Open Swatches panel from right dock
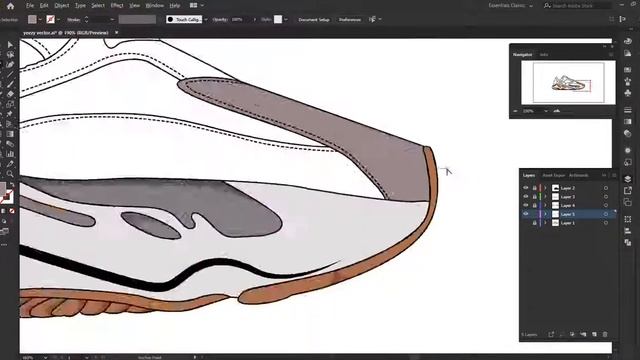The width and height of the screenshot is (640, 360). pos(628,70)
